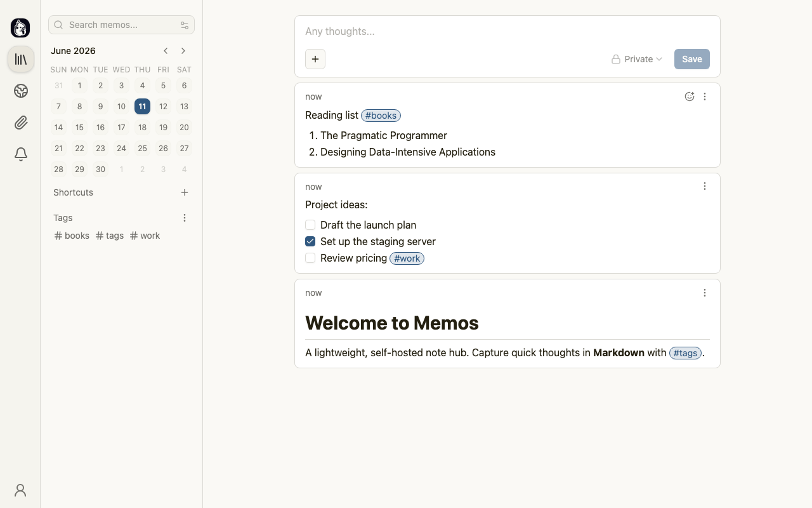Open the Memos logo avatar

[x=20, y=28]
